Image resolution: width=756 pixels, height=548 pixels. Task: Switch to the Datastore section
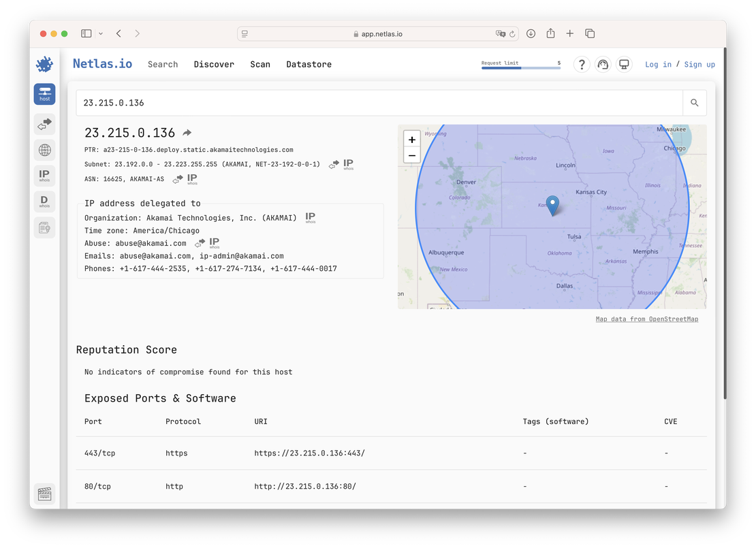point(309,64)
